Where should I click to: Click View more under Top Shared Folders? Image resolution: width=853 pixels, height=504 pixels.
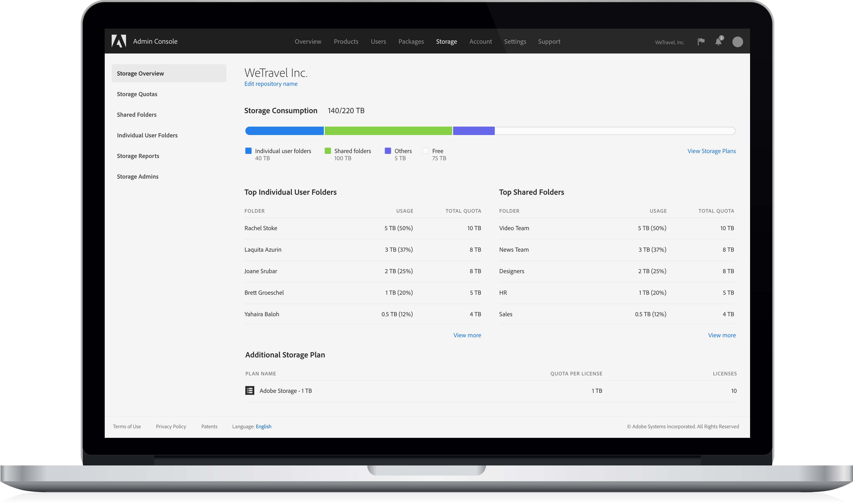tap(722, 335)
